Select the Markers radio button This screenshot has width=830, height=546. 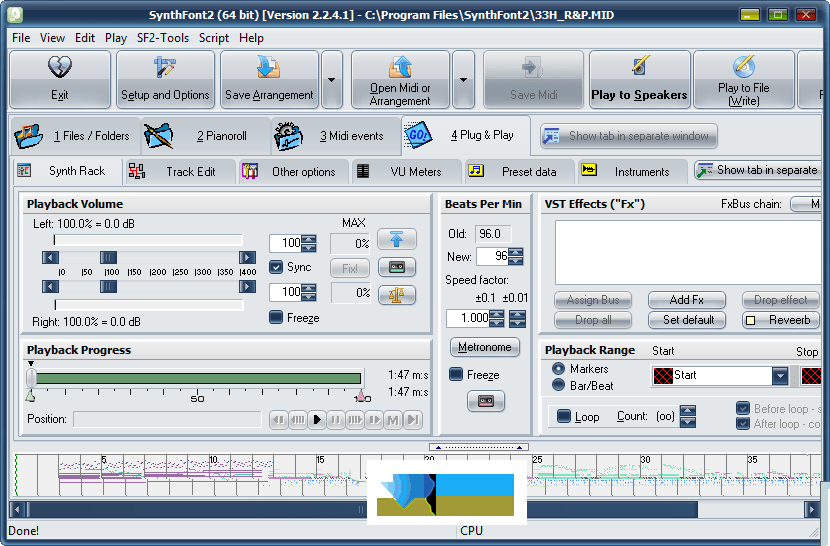pos(558,368)
